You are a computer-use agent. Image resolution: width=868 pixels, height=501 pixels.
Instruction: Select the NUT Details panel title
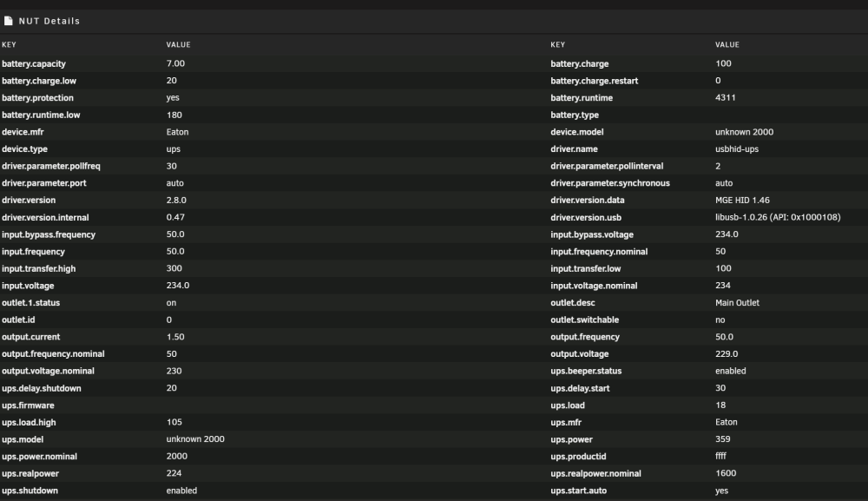tap(49, 21)
